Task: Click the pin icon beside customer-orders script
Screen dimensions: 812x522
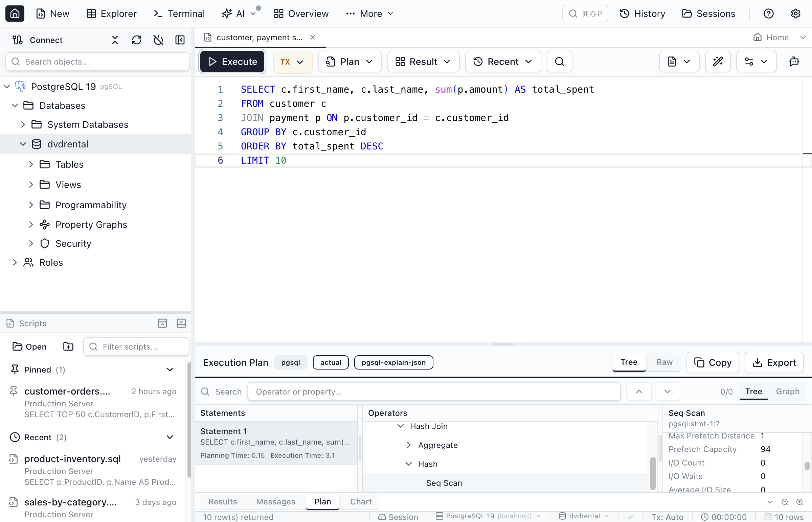Action: tap(14, 391)
